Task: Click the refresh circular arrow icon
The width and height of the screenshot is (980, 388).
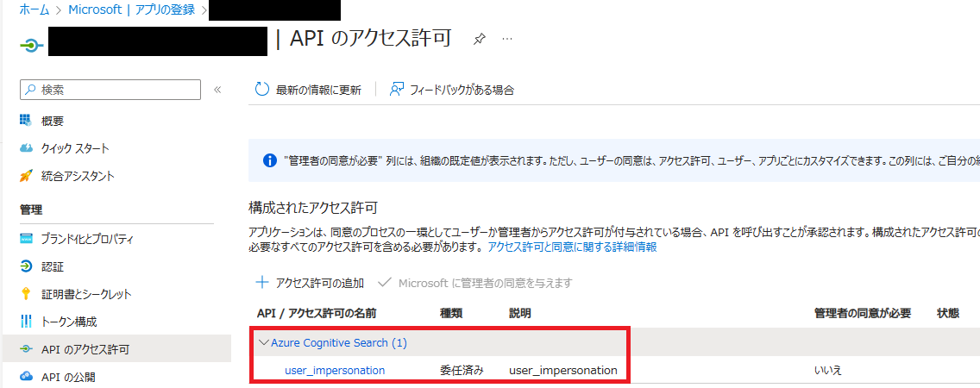Action: (x=262, y=90)
